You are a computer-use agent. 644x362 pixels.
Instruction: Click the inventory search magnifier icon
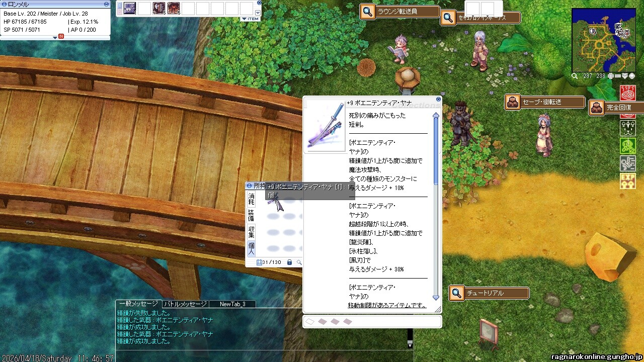click(x=299, y=262)
